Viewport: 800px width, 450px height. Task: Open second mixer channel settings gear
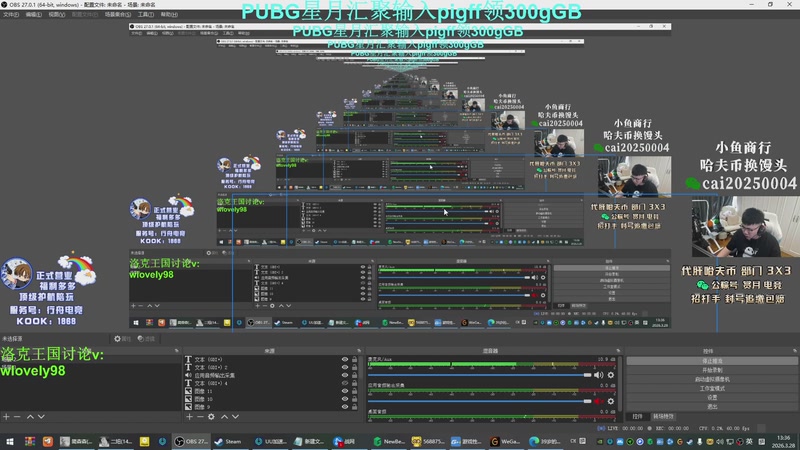[x=611, y=401]
